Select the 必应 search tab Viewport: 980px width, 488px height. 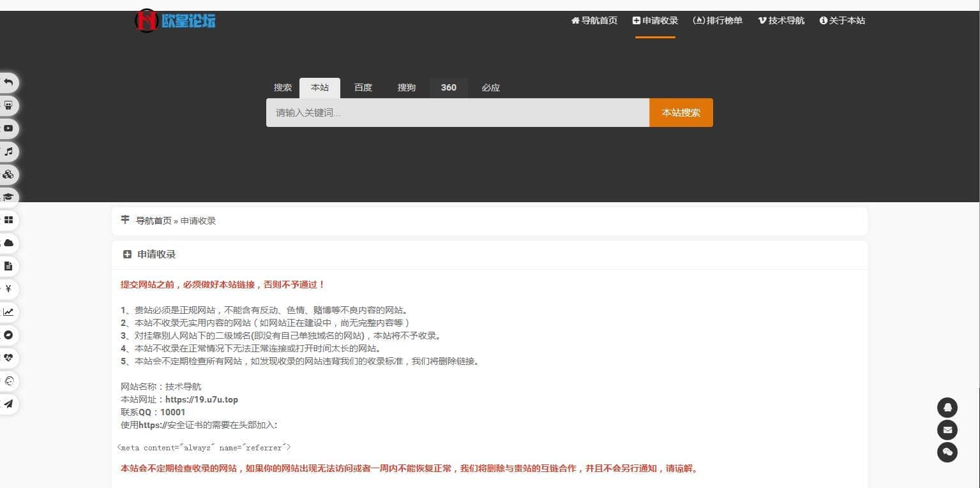click(490, 88)
